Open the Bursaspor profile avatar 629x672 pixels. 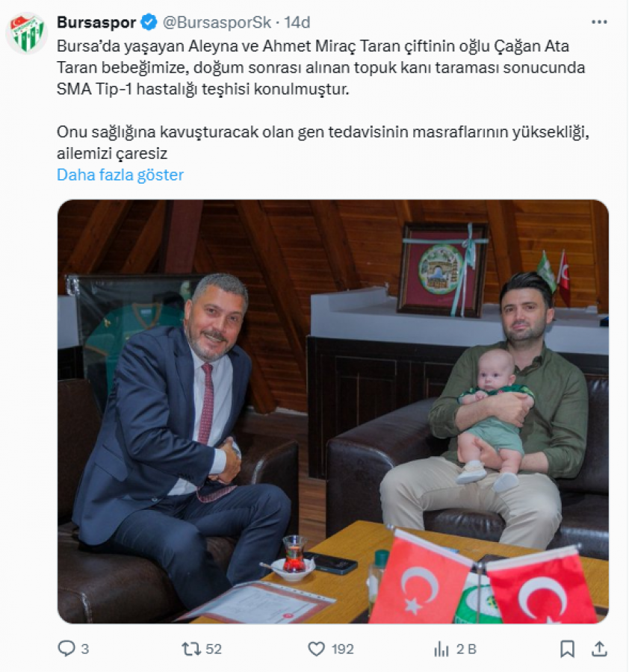pos(27,33)
